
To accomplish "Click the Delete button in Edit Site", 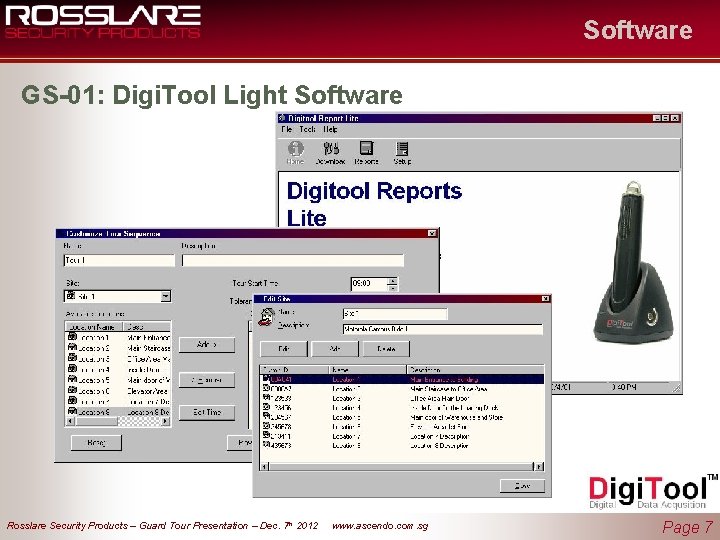I will pos(386,349).
